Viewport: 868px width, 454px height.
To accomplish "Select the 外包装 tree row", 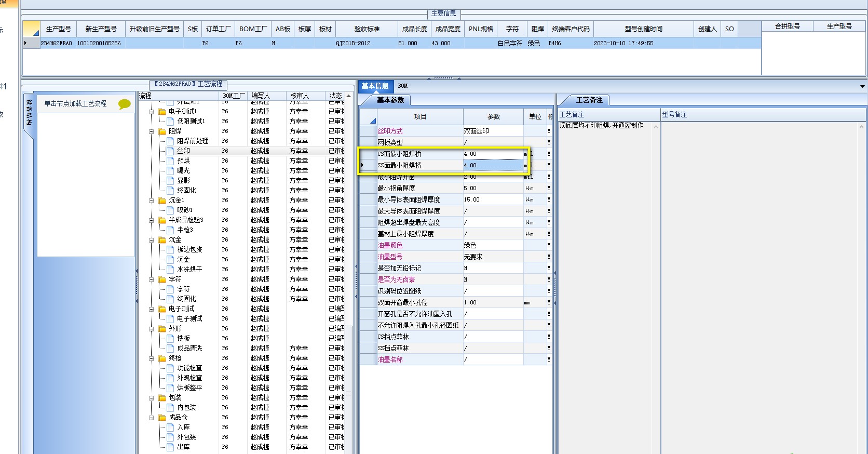I will (186, 437).
